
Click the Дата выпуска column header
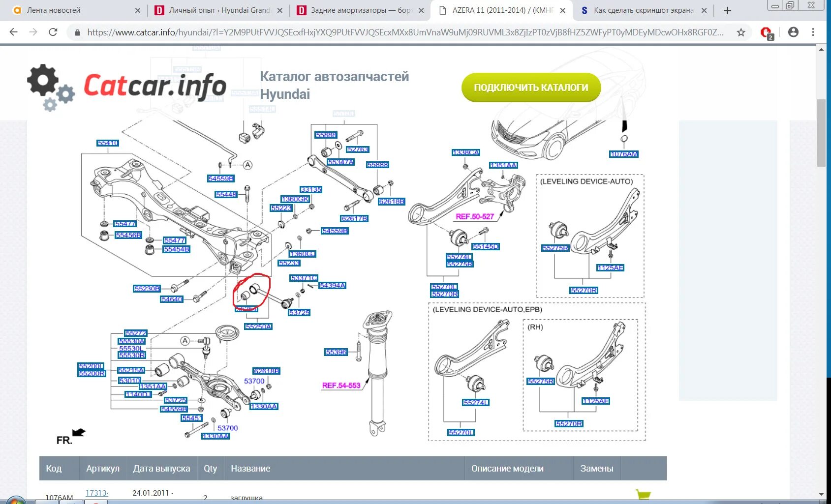161,469
